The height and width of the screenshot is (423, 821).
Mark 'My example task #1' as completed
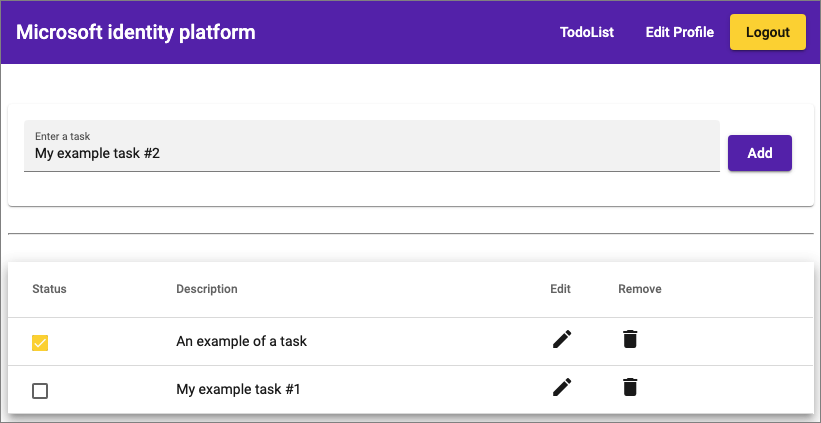point(40,391)
